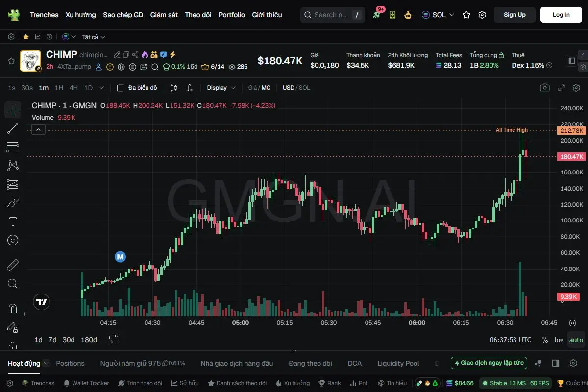Switch chart denomination to SOL
The height and width of the screenshot is (392, 588).
(x=305, y=88)
